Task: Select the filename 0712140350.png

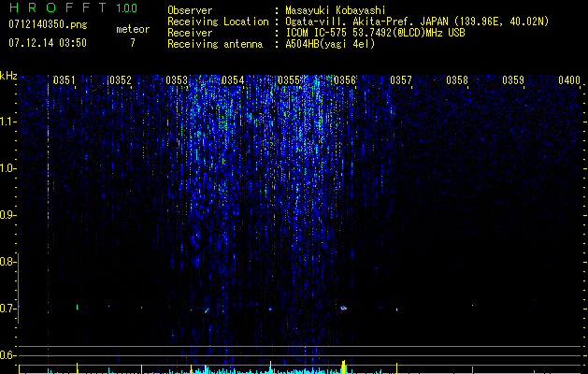Action: tap(48, 24)
